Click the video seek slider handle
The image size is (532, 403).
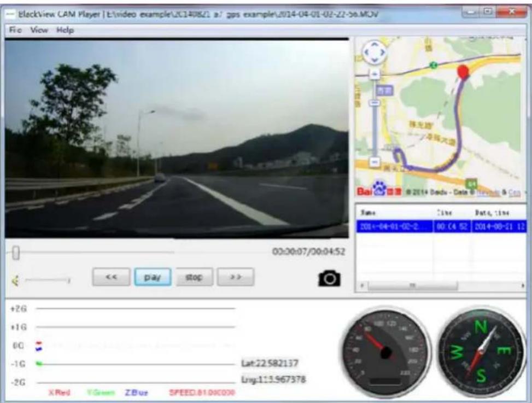pyautogui.click(x=16, y=253)
